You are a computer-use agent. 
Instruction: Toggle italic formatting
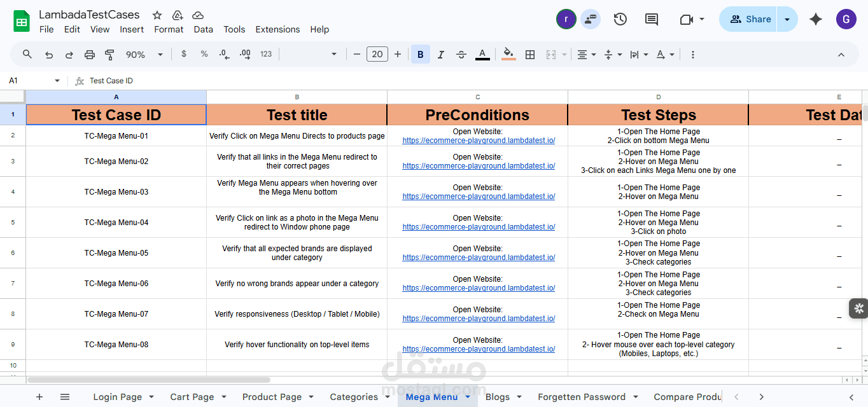[x=441, y=55]
